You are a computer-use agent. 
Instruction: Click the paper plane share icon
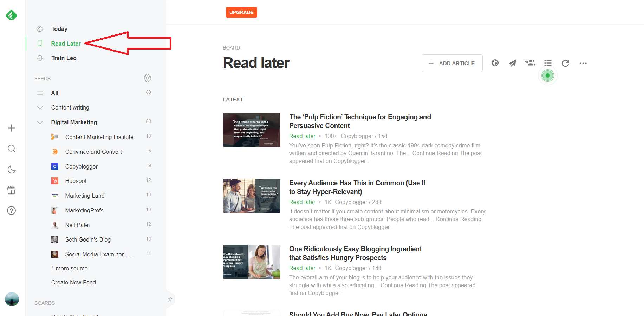tap(513, 63)
